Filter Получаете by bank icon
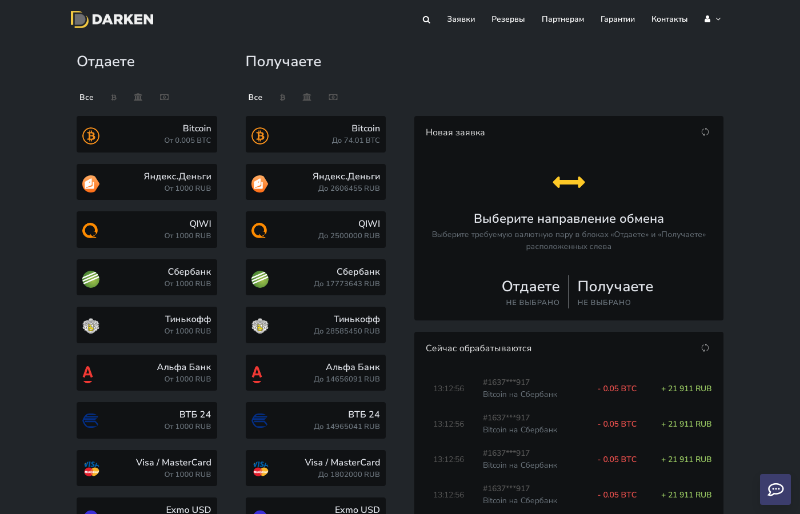Viewport: 800px width, 514px height. [307, 97]
